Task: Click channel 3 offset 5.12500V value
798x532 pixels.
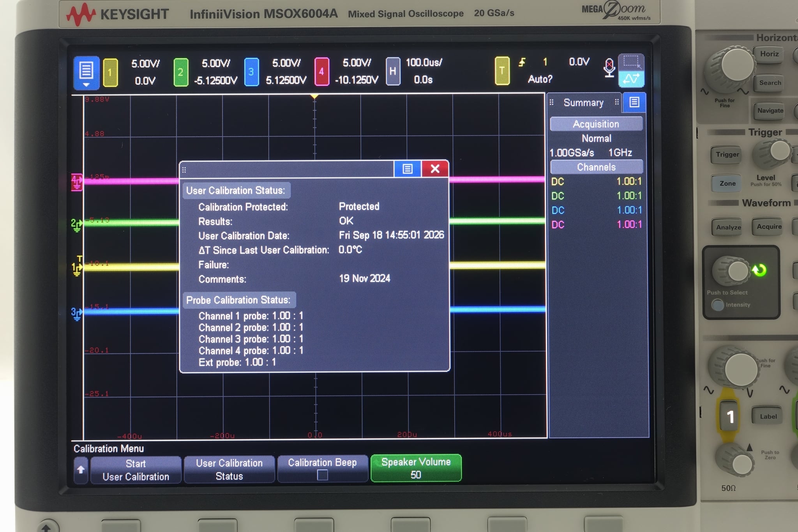Action: pos(286,80)
